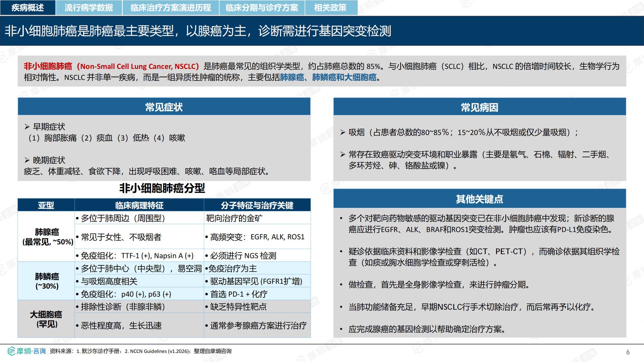Select the 恶性程度高,生长迅速 cell
Image resolution: width=644 pixels, height=362 pixels.
(139, 325)
